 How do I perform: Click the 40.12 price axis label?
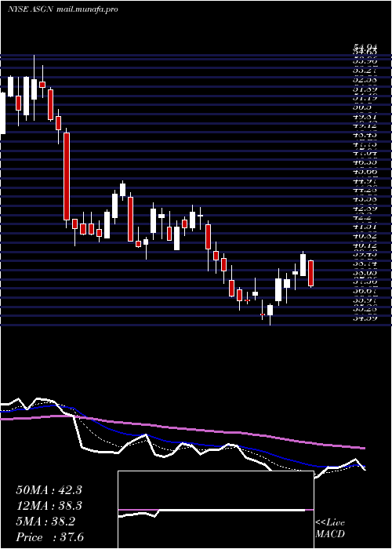click(365, 245)
